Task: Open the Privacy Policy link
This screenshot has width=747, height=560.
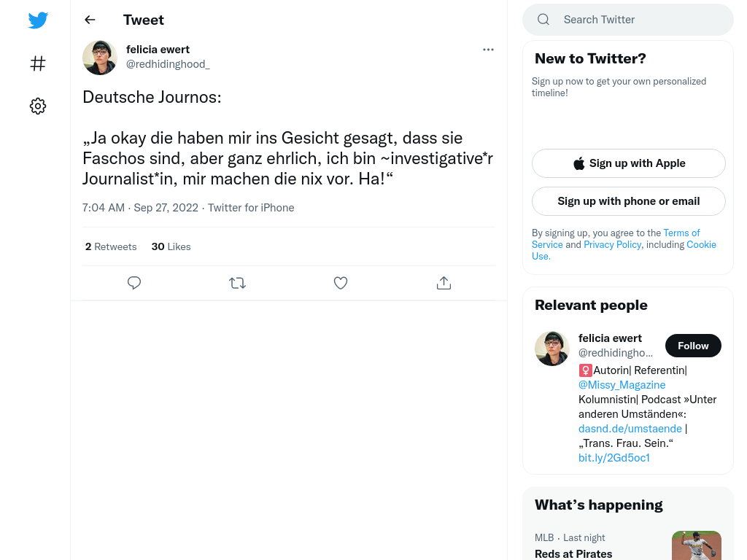Action: (612, 244)
